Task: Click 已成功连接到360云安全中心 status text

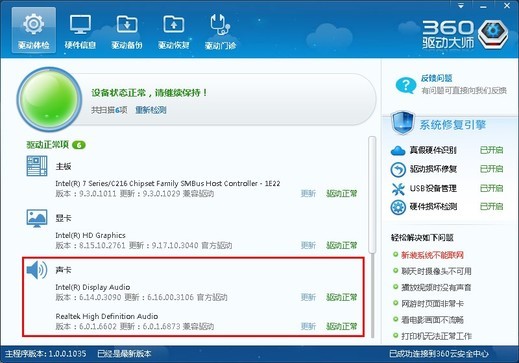Action: pyautogui.click(x=439, y=354)
